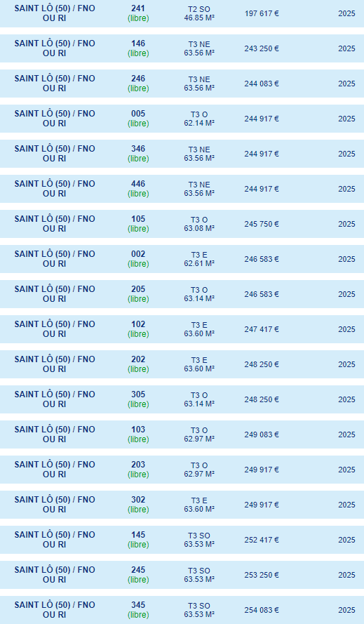Click lot number 205
This screenshot has width=364, height=624.
point(138,289)
